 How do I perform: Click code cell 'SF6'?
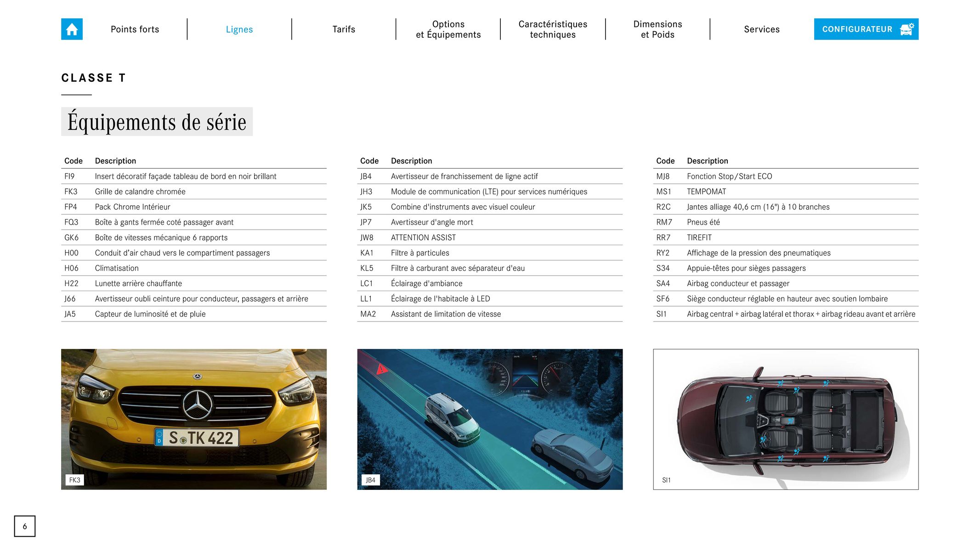point(663,298)
